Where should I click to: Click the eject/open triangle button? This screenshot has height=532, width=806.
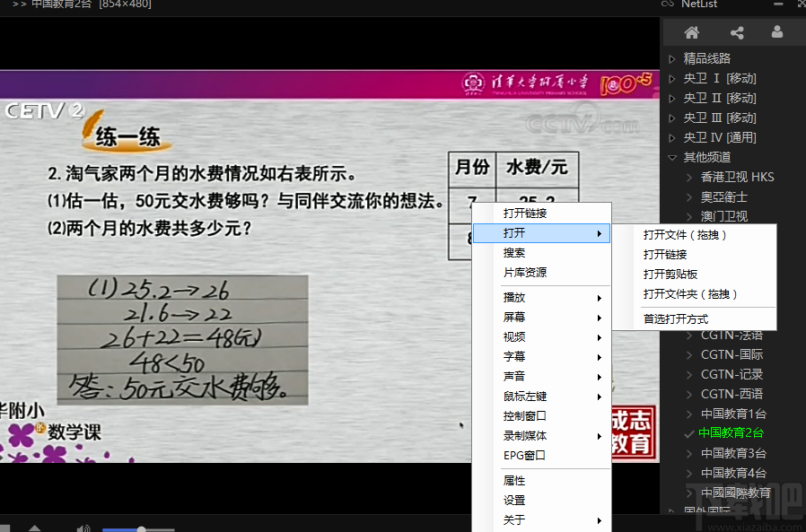(34, 528)
